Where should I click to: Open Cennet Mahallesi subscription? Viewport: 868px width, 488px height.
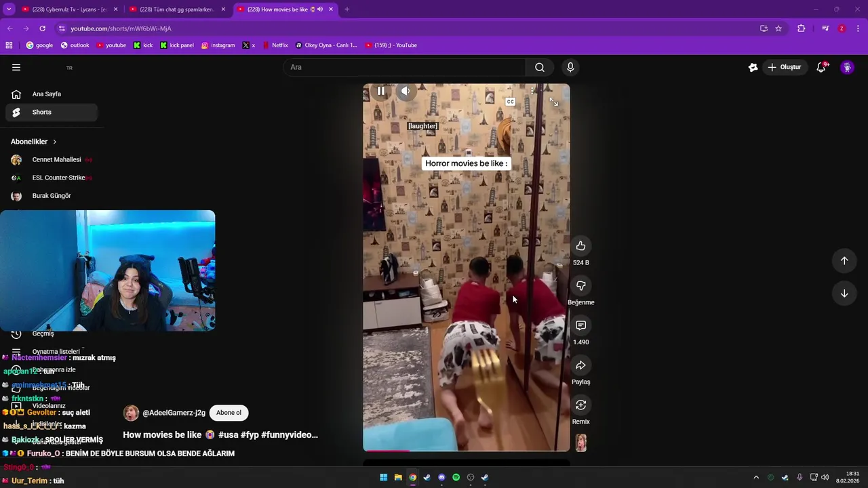(52, 160)
